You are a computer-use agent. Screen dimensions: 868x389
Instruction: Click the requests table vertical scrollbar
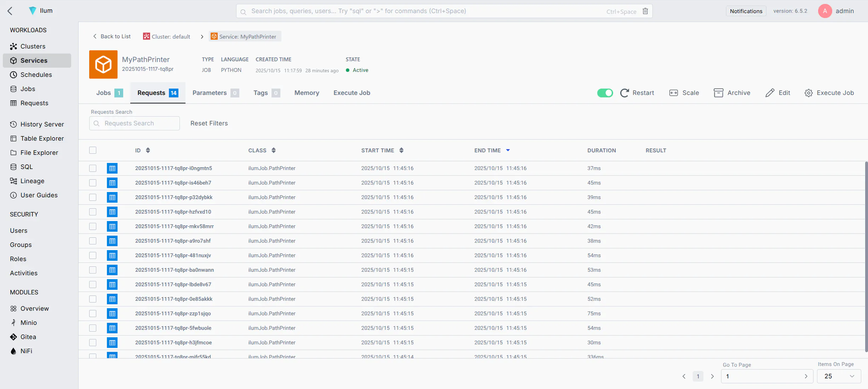coord(866,256)
